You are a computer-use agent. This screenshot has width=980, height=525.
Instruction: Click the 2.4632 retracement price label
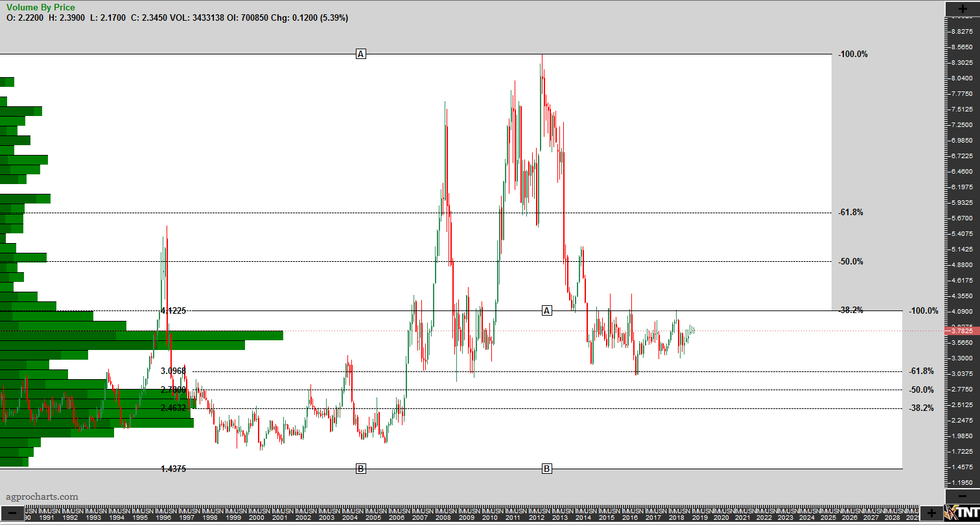pos(173,408)
